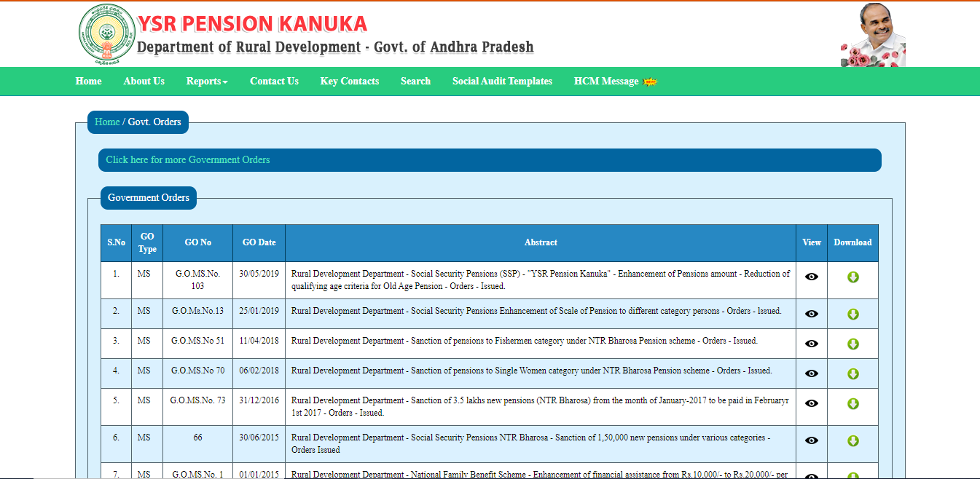Download GO No 66 order file
The image size is (980, 479).
[853, 440]
